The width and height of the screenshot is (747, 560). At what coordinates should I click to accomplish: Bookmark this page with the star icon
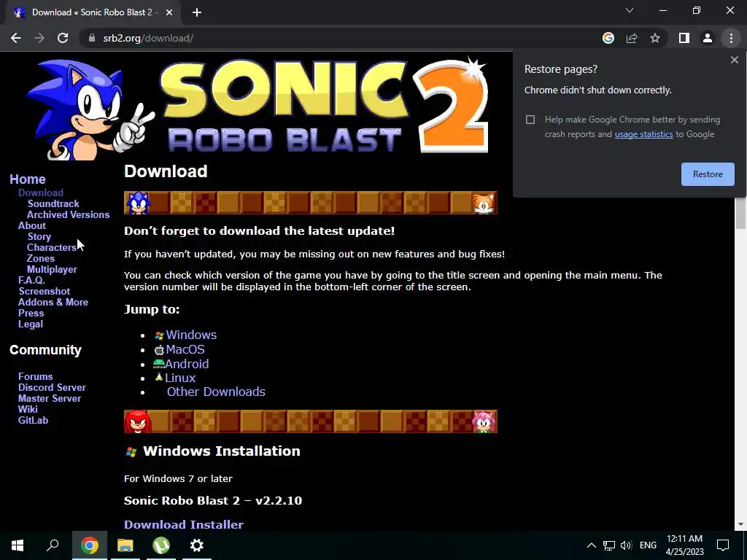[655, 38]
